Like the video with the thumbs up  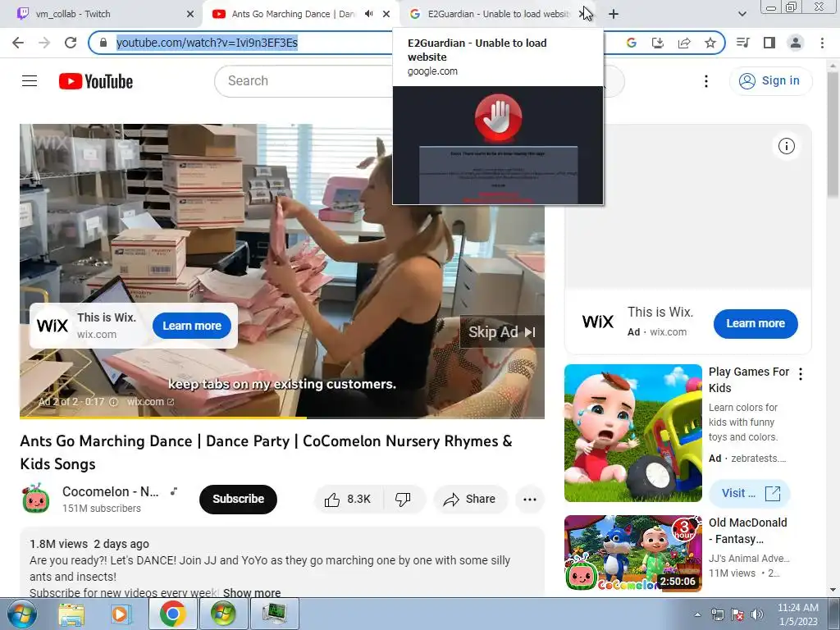347,500
